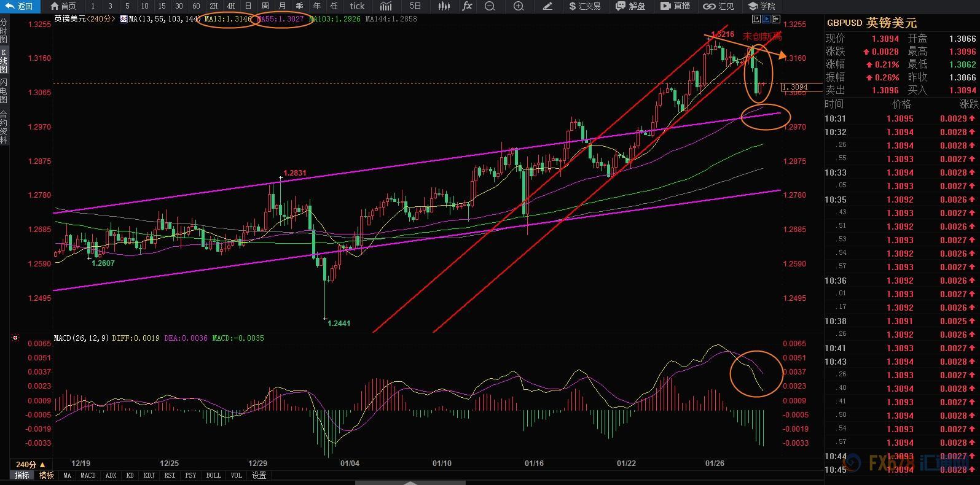Click the GBPUSD 英镑美元 quote heading
Screen dimensions: 980x485
pos(871,23)
